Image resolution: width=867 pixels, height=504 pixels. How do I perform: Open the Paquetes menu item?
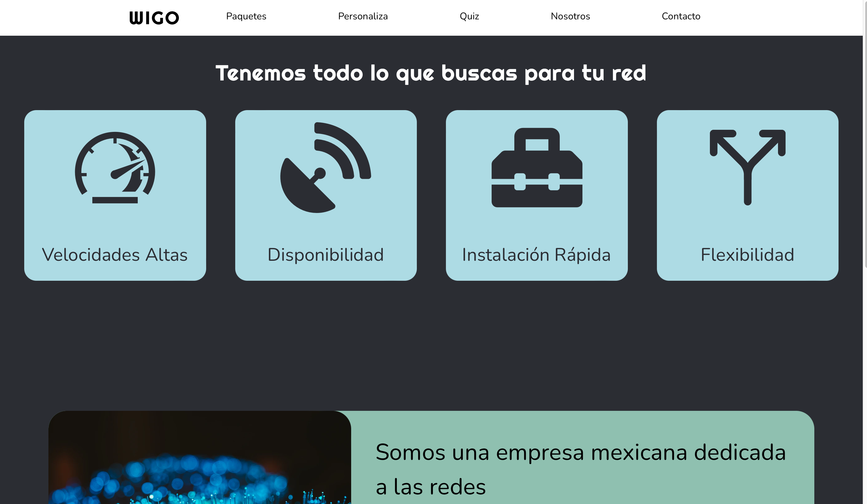(x=246, y=16)
